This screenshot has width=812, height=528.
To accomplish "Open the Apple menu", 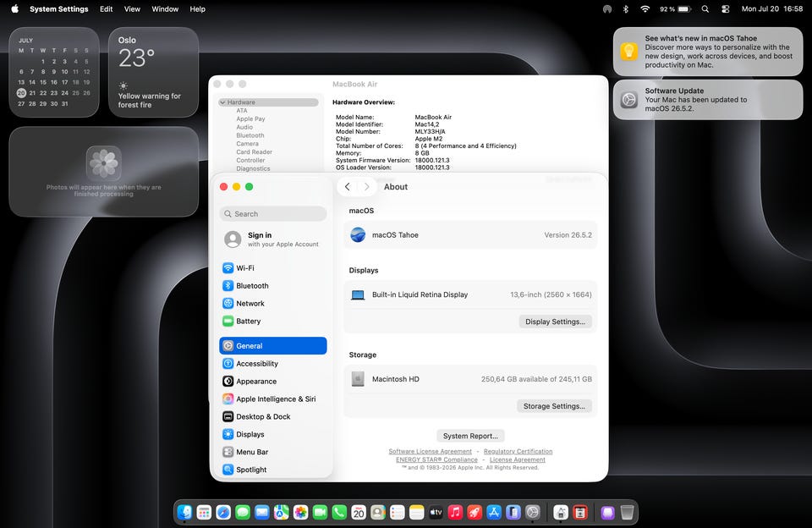I will [x=15, y=8].
